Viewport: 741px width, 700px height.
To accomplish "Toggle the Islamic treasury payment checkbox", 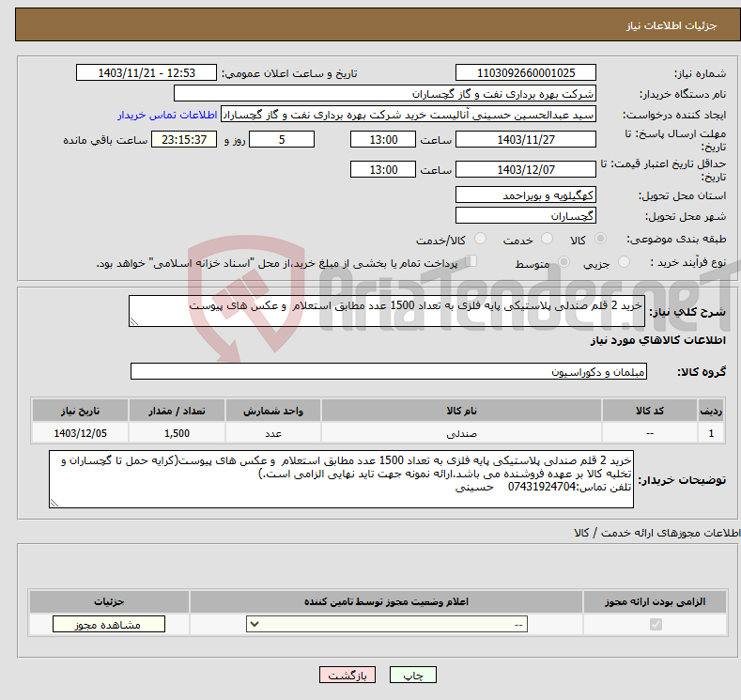I will [x=471, y=261].
